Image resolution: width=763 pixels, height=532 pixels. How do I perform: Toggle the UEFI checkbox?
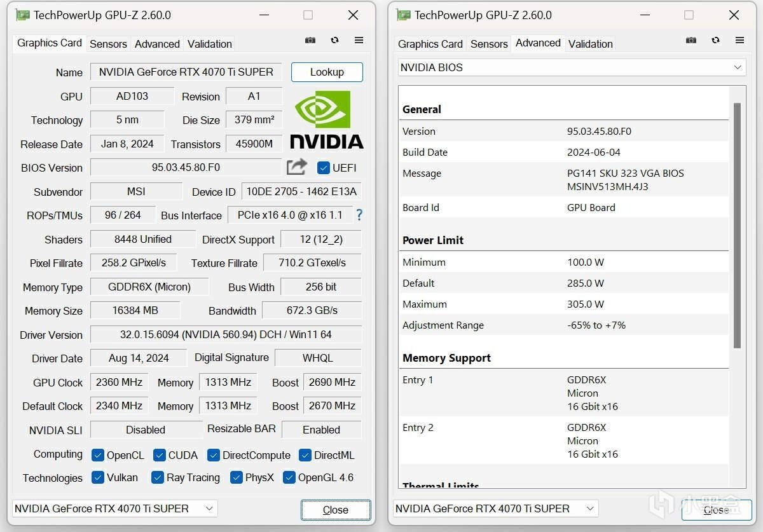[323, 168]
